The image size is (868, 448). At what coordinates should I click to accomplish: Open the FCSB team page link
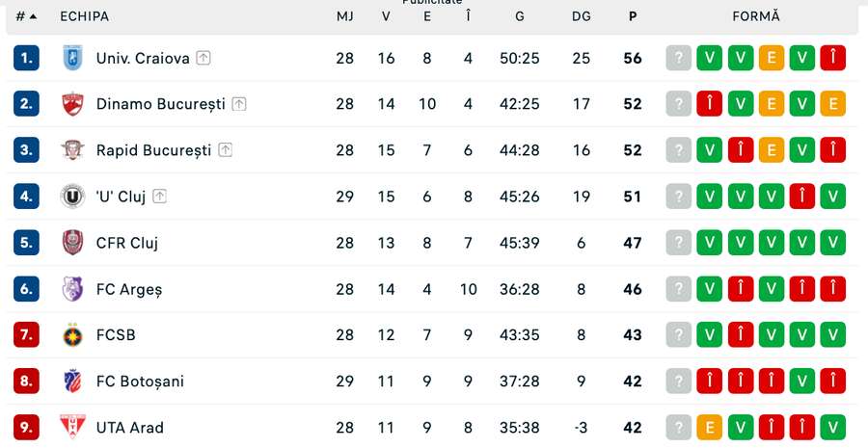pos(116,335)
